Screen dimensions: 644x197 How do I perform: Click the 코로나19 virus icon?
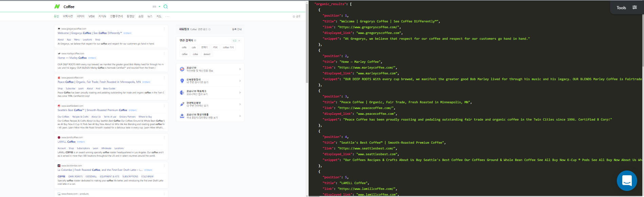coord(182,69)
